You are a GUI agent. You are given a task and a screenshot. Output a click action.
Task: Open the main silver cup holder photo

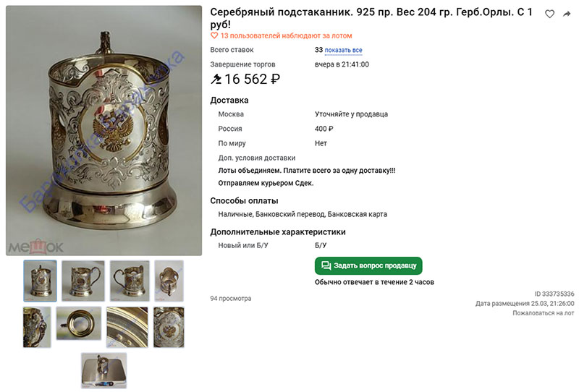pos(103,130)
